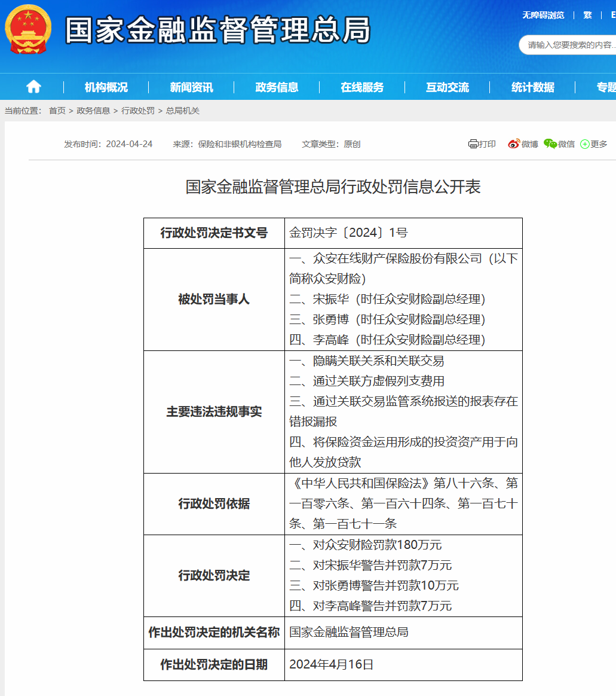Click the label 作出处罚决定的机关名称

(x=214, y=632)
